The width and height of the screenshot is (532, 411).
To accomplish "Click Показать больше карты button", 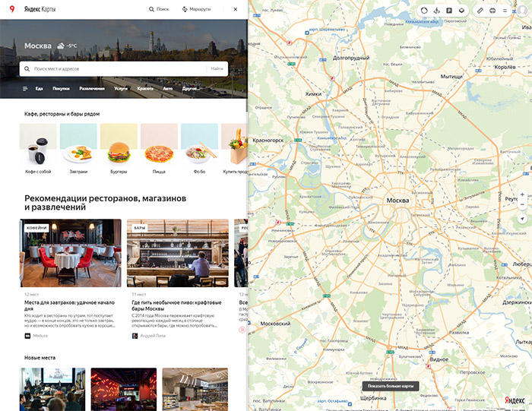I will (x=391, y=386).
